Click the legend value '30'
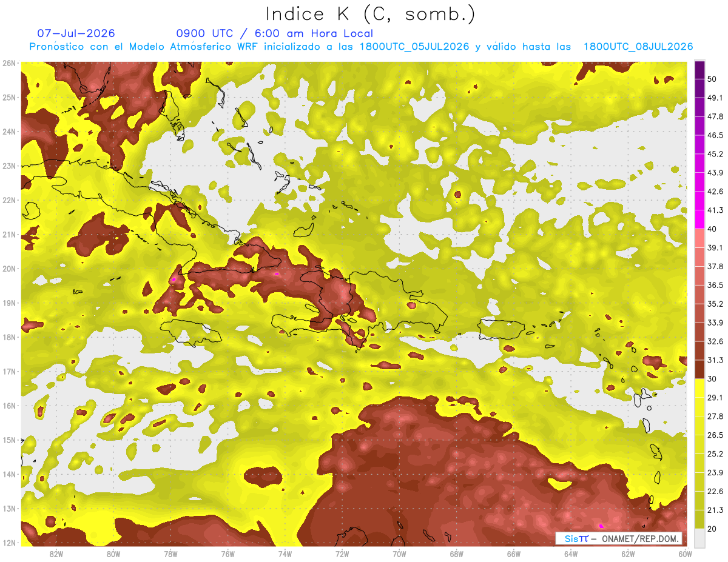The width and height of the screenshot is (728, 562). pyautogui.click(x=712, y=379)
